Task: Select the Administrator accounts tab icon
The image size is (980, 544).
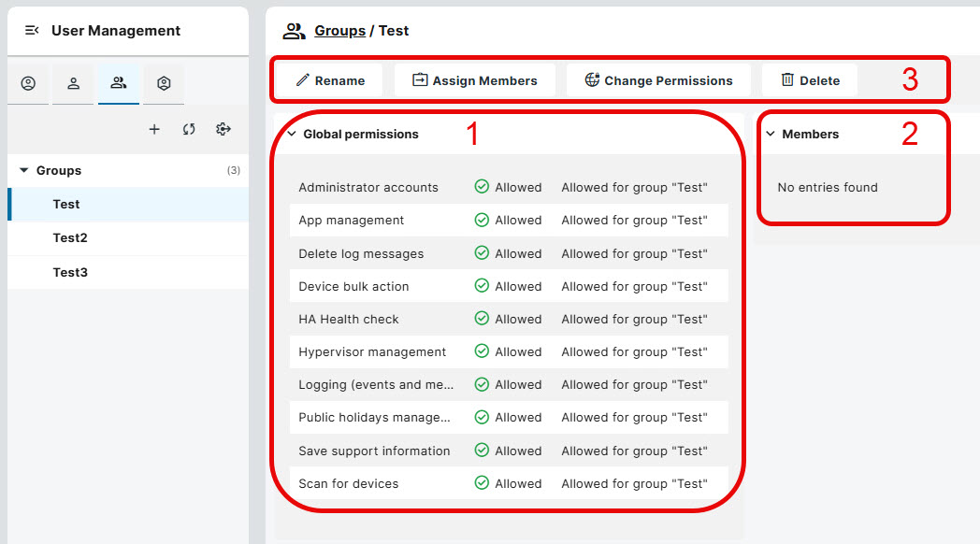Action: pos(28,83)
